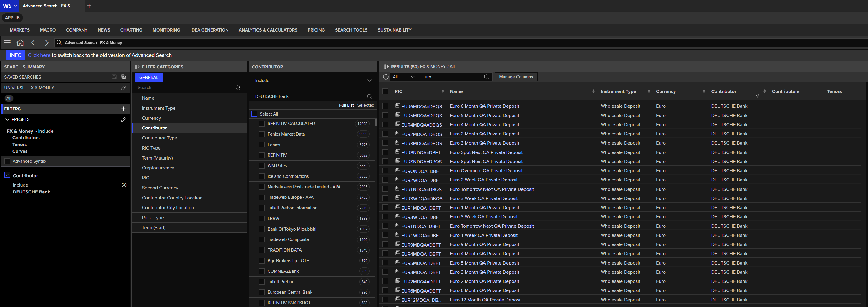Check the Fenics Market Data checkbox
Screen dimensions: 868x307
point(261,134)
